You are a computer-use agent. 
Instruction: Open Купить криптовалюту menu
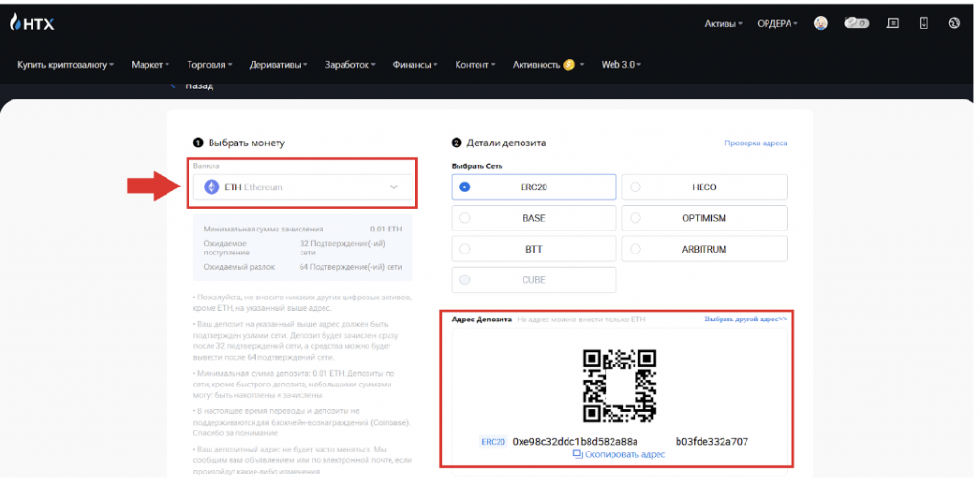(x=66, y=64)
